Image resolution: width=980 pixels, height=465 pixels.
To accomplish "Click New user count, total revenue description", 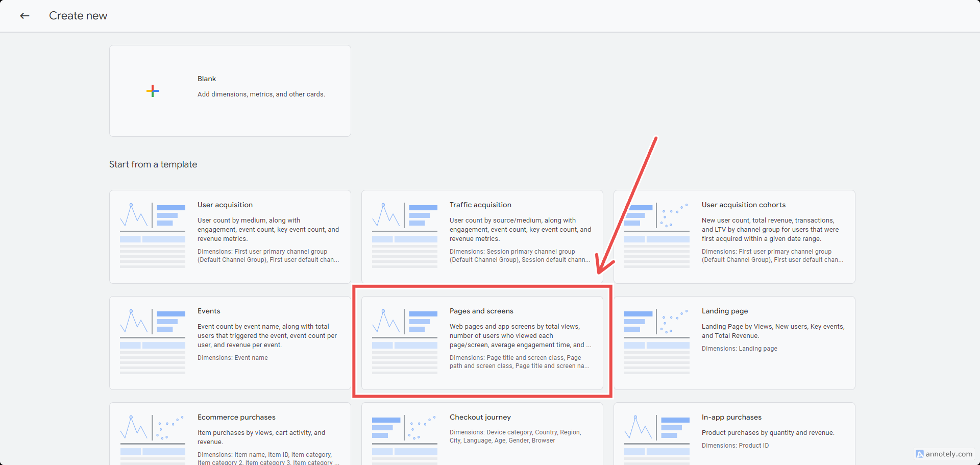I will click(770, 230).
